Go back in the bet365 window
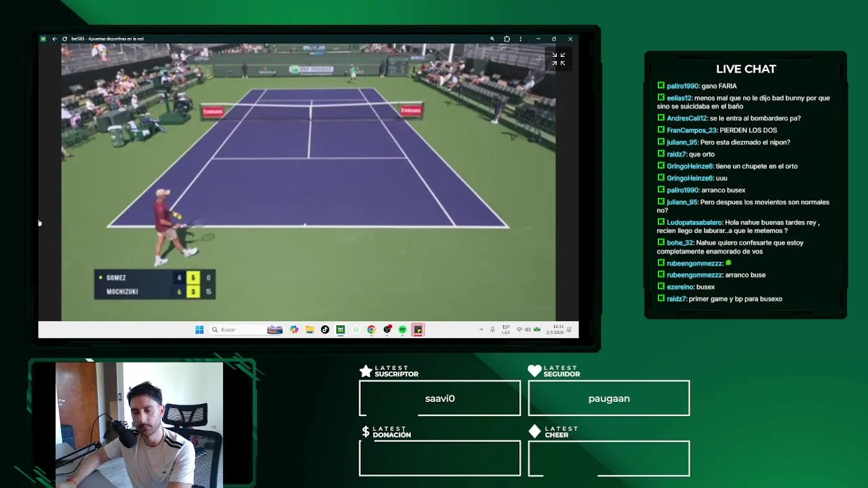Viewport: 868px width, 488px height. (x=54, y=39)
